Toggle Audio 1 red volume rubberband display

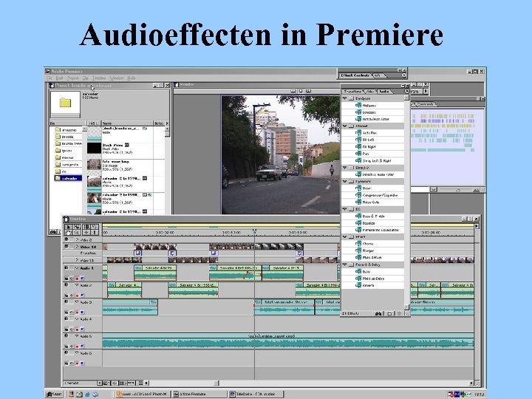[77, 279]
